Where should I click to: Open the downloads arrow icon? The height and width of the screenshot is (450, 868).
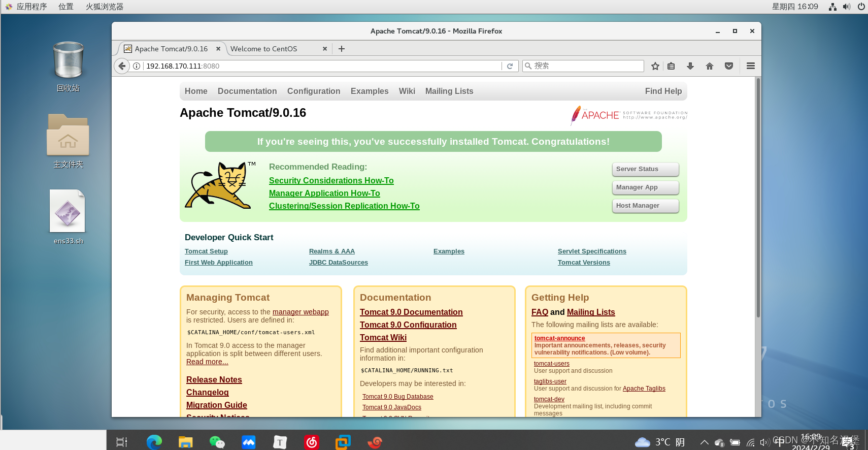click(x=690, y=66)
